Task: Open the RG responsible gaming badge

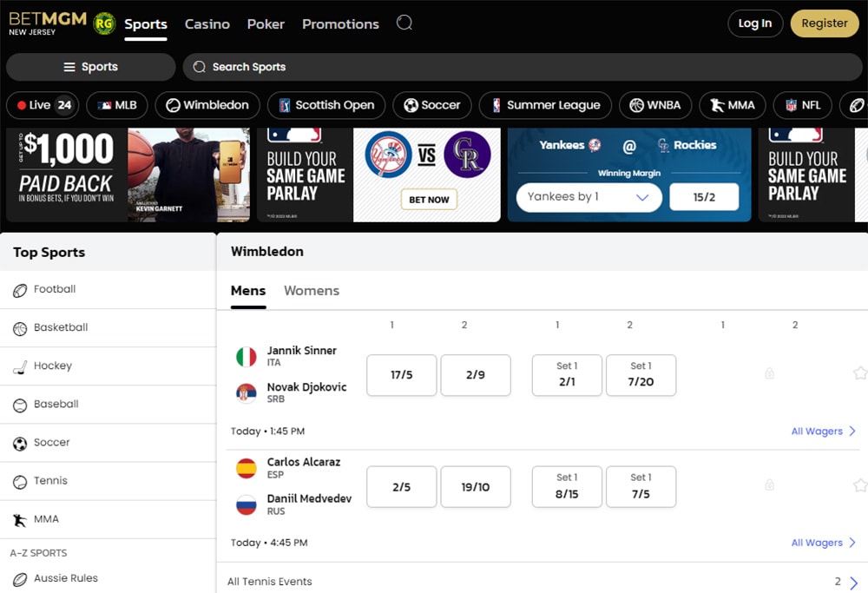Action: (104, 23)
